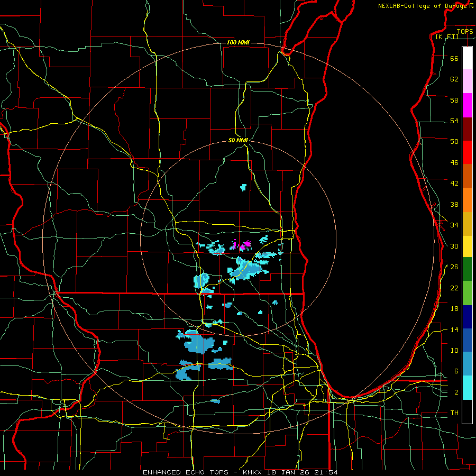Click the 14 legend value

[x=454, y=329]
